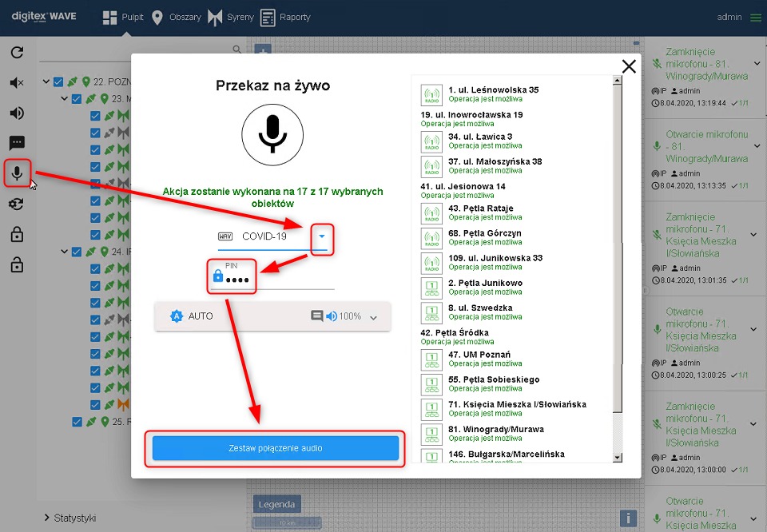Click the refresh icon in left sidebar
The image size is (767, 532).
coord(17,53)
